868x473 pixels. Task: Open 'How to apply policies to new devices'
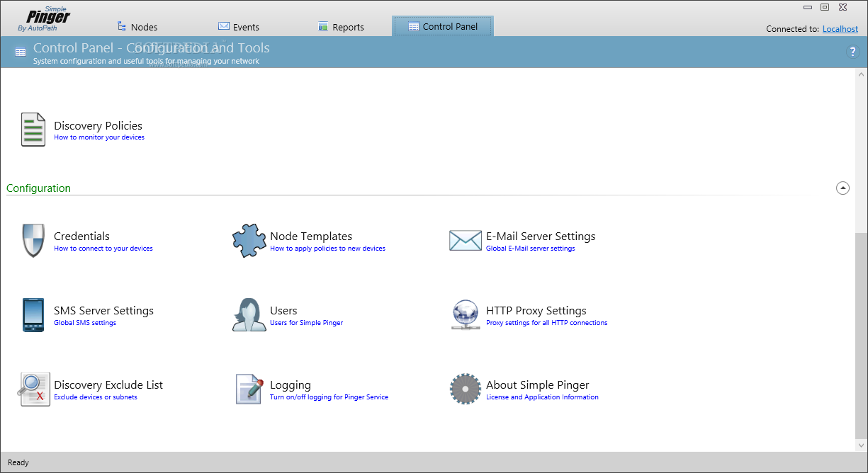(327, 249)
